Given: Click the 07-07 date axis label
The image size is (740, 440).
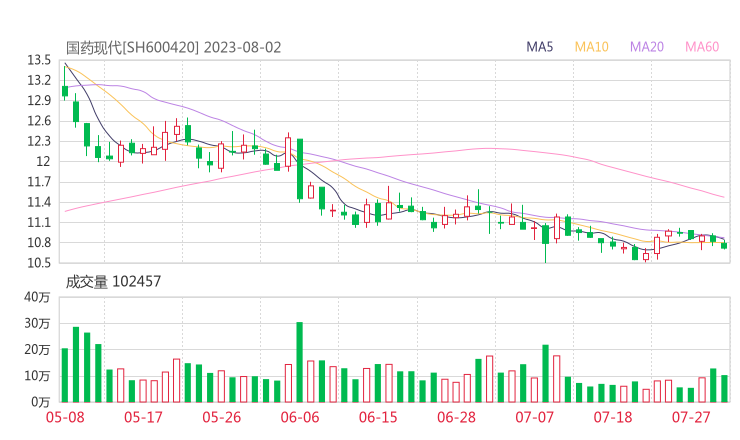Looking at the screenshot, I should pos(534,417).
